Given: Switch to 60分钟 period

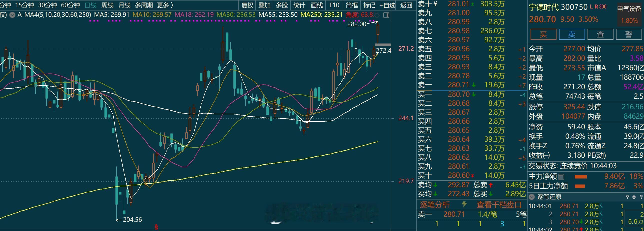Looking at the screenshot, I should [x=70, y=5].
